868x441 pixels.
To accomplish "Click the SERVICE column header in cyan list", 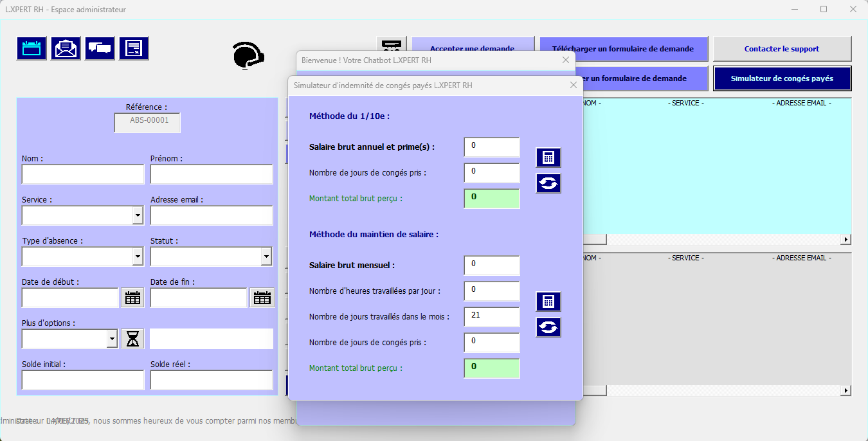I will point(686,104).
